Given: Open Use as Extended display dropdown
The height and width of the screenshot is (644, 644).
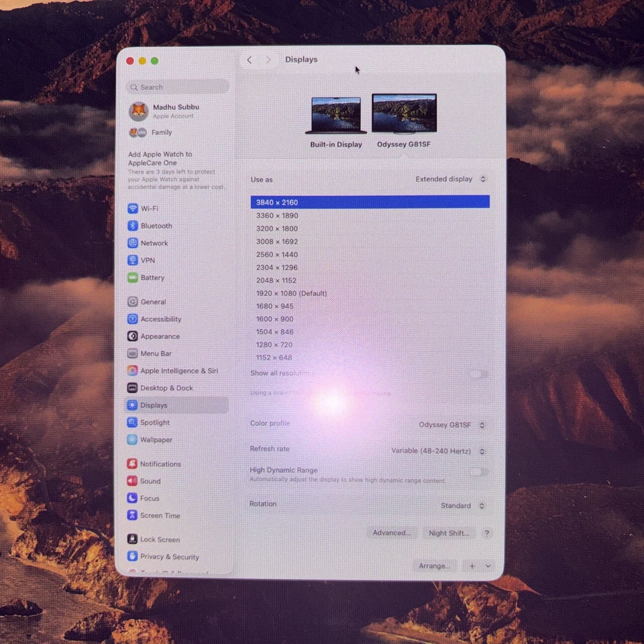Looking at the screenshot, I should tap(451, 180).
